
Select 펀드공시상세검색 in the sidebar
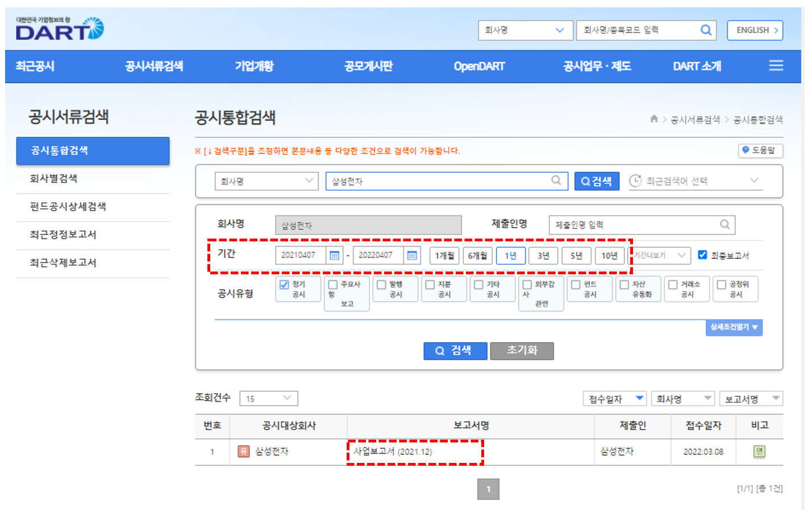(x=93, y=207)
